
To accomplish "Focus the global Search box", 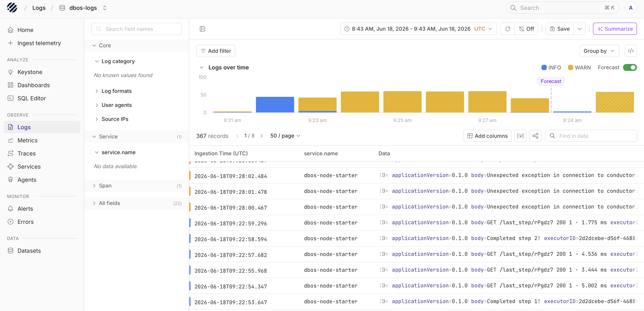I will (x=562, y=8).
